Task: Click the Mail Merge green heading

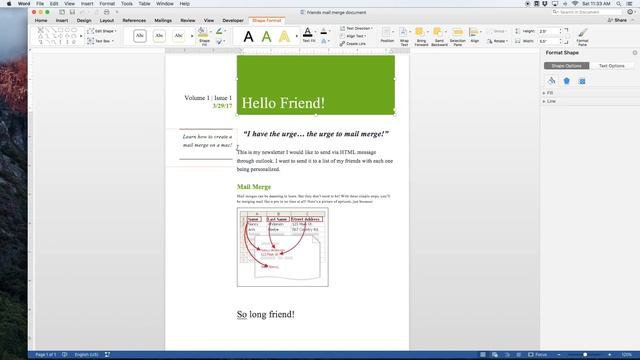Action: coord(254,187)
